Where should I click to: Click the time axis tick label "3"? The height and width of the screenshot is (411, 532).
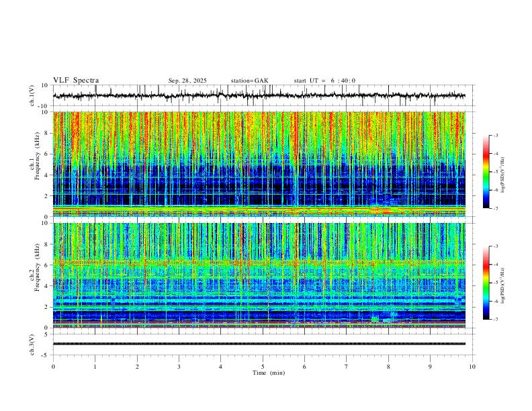click(x=179, y=367)
